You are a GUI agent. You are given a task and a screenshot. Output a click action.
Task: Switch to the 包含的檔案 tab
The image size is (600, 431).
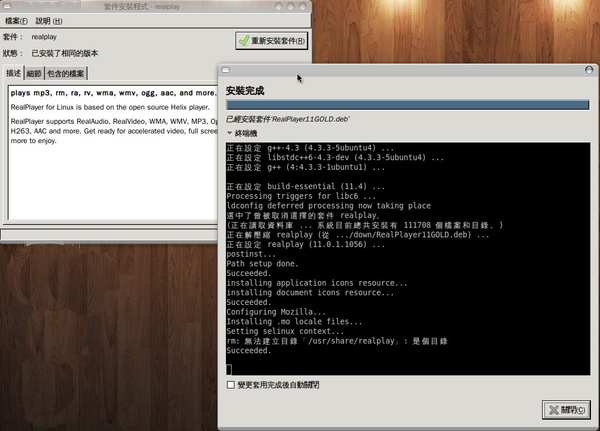[x=66, y=73]
